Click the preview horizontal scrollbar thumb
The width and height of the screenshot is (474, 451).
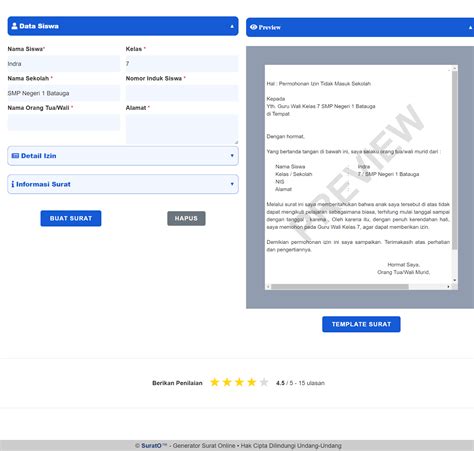pos(340,287)
